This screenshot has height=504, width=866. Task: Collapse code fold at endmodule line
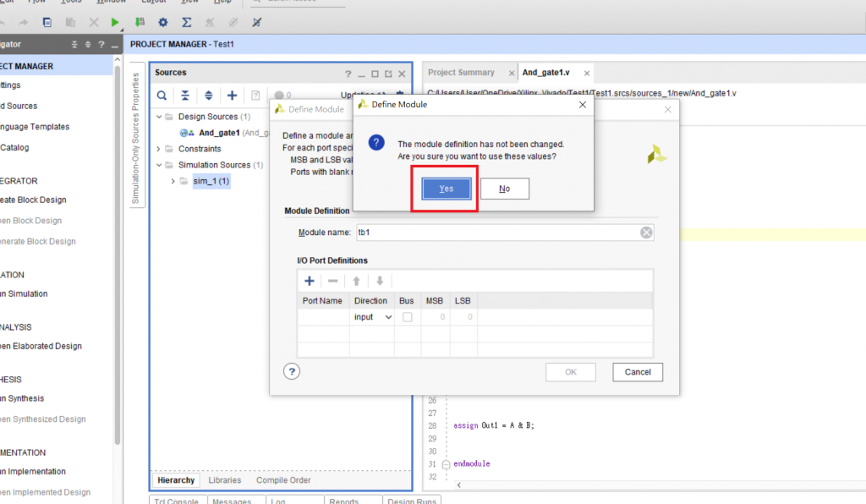(x=446, y=464)
